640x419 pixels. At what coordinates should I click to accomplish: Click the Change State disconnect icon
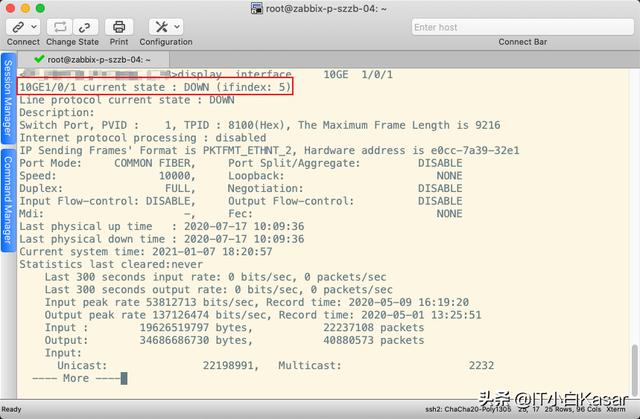pyautogui.click(x=85, y=27)
